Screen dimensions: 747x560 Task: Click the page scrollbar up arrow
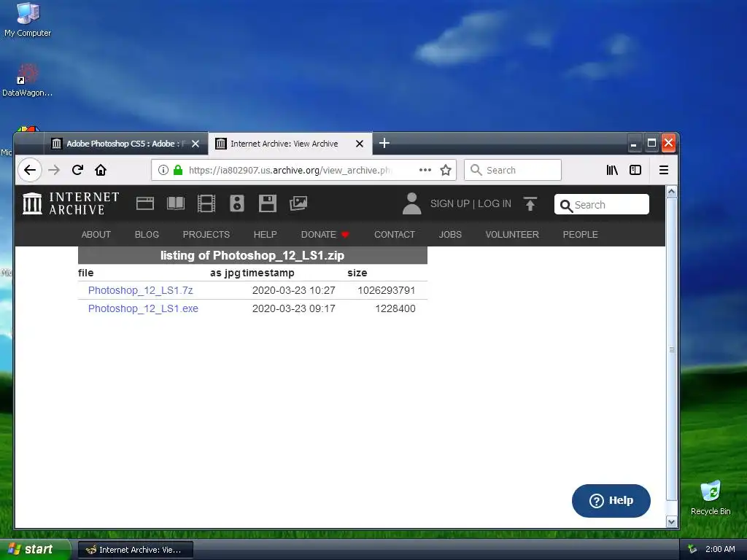click(x=671, y=192)
